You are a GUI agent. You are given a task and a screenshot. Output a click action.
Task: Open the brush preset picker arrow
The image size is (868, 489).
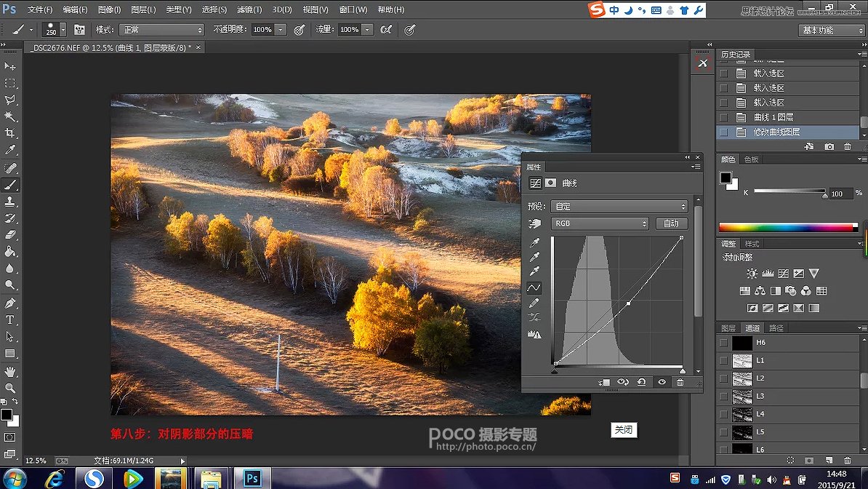63,29
